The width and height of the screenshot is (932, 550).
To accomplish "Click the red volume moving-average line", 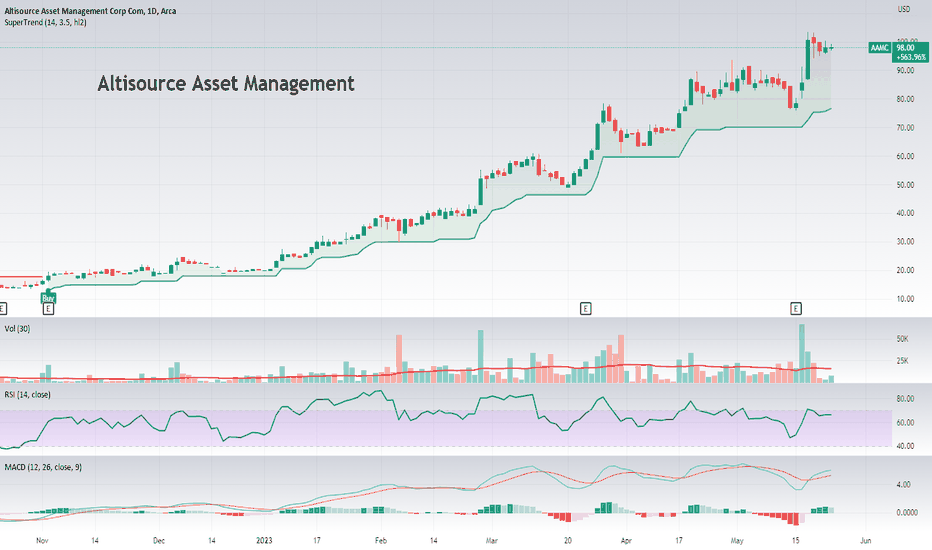I will [416, 371].
